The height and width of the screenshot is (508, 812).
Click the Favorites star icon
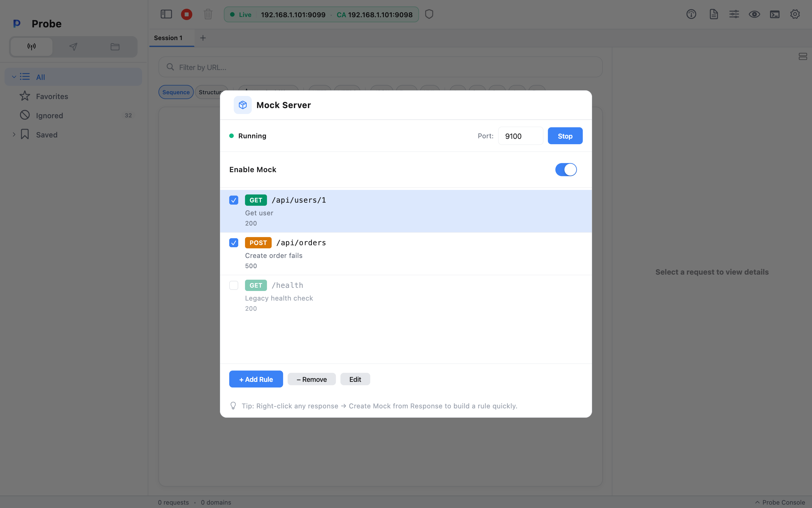tap(25, 96)
